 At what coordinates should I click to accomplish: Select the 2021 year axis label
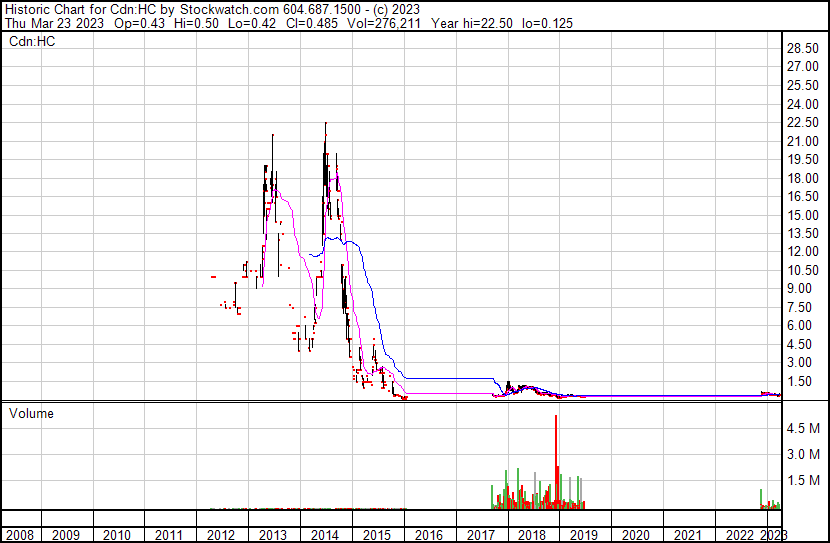click(688, 534)
